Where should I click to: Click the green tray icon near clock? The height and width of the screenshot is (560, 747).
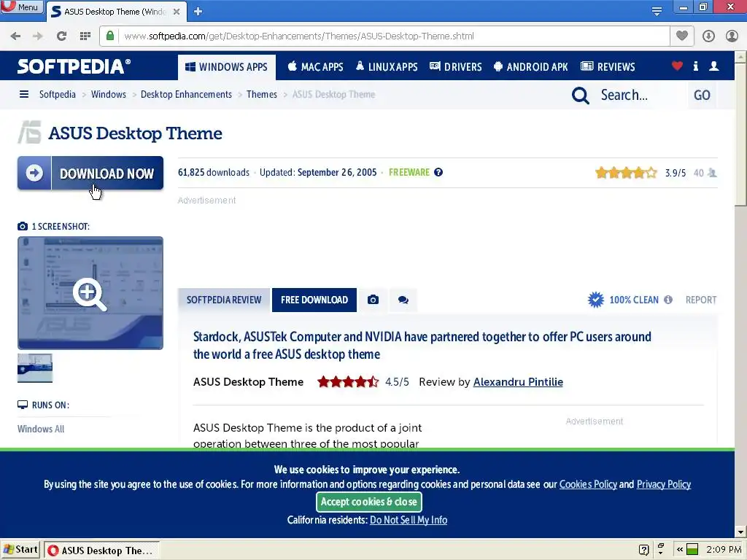coord(692,550)
